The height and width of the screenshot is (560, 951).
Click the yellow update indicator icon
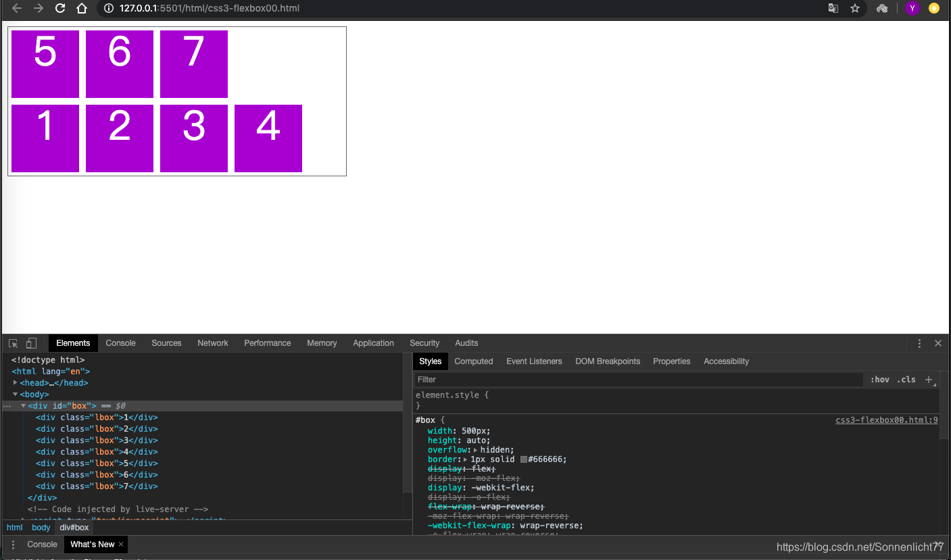tap(934, 8)
